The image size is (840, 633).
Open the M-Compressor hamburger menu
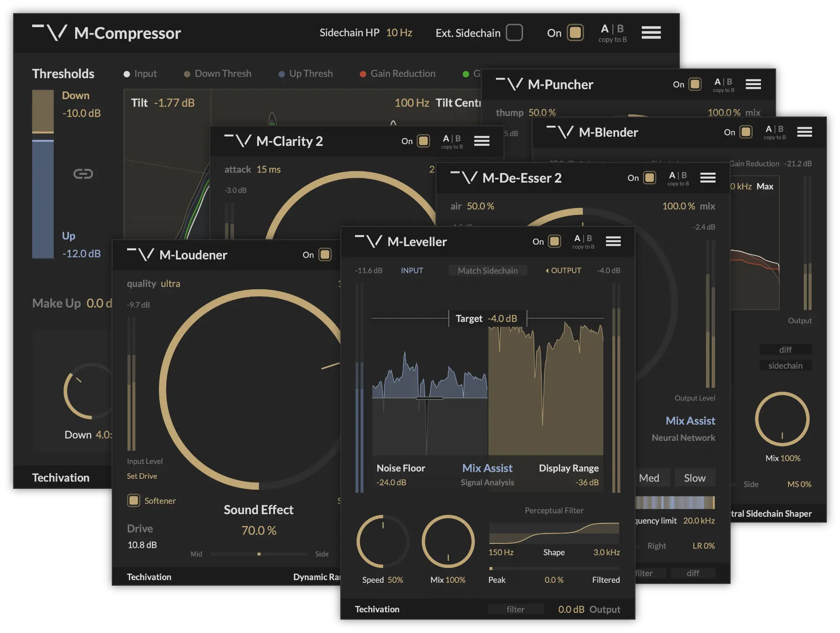click(651, 32)
